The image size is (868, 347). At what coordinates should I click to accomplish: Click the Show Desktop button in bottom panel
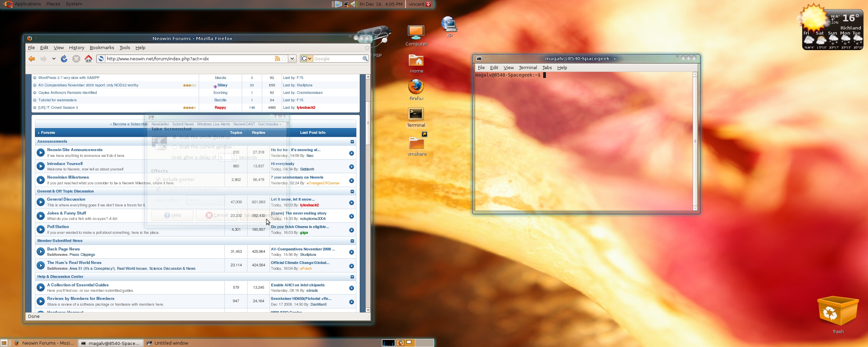point(4,343)
